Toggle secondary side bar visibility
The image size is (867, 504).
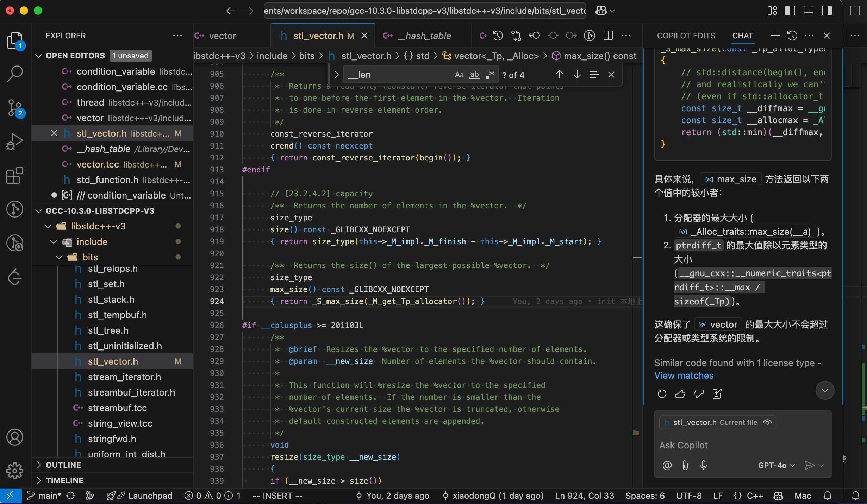827,11
